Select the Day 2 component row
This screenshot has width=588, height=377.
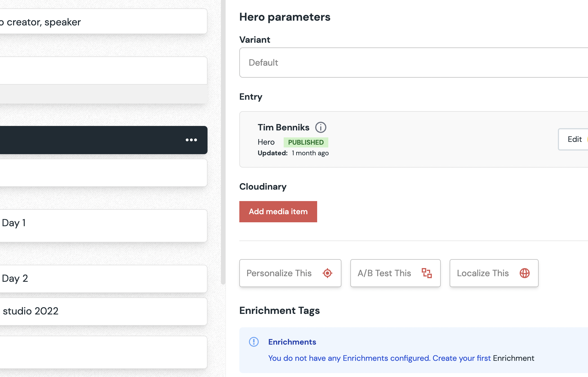pyautogui.click(x=103, y=279)
